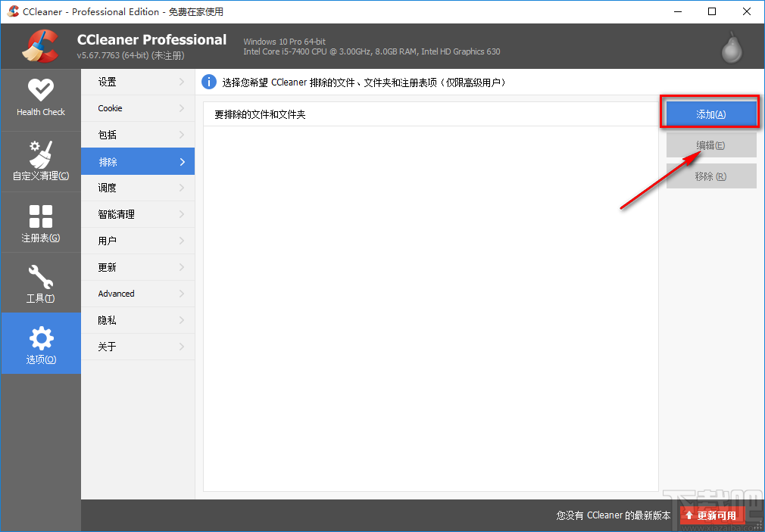Open the 调度 scheduling menu item
This screenshot has height=532, width=765.
(x=138, y=188)
